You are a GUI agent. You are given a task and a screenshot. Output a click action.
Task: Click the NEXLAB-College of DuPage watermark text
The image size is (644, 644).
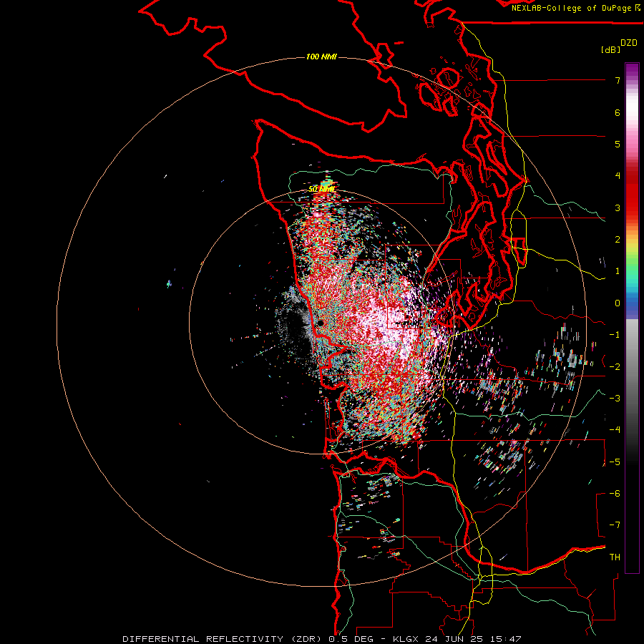coord(575,8)
